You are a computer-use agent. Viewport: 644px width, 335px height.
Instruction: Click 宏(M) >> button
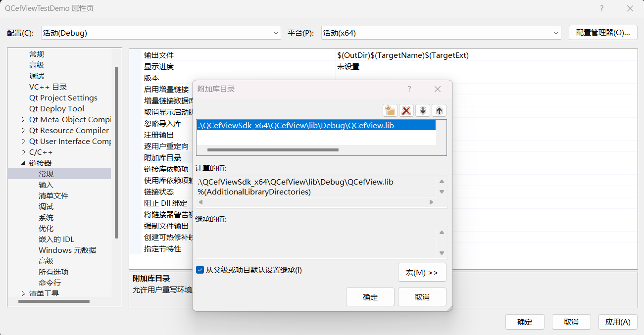[x=422, y=273]
